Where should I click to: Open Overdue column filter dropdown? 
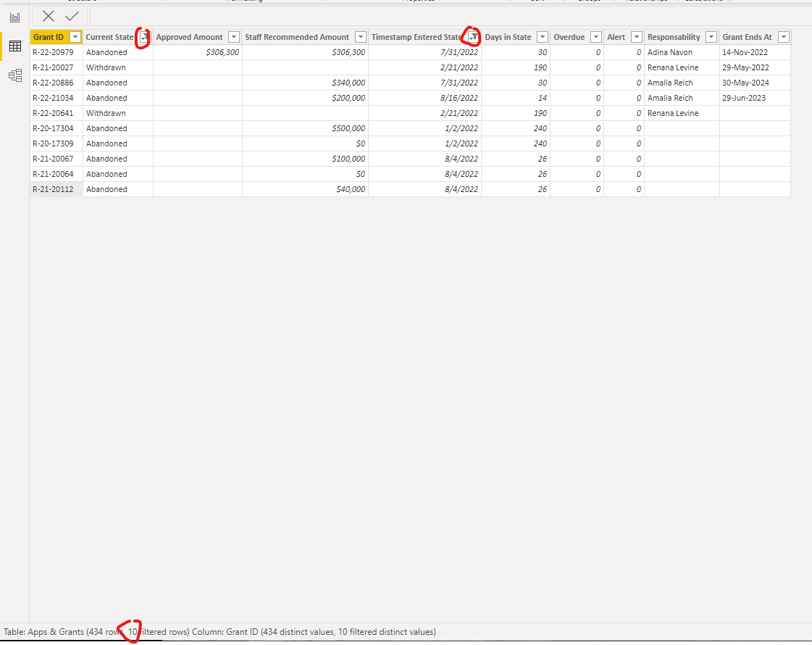[x=596, y=37]
